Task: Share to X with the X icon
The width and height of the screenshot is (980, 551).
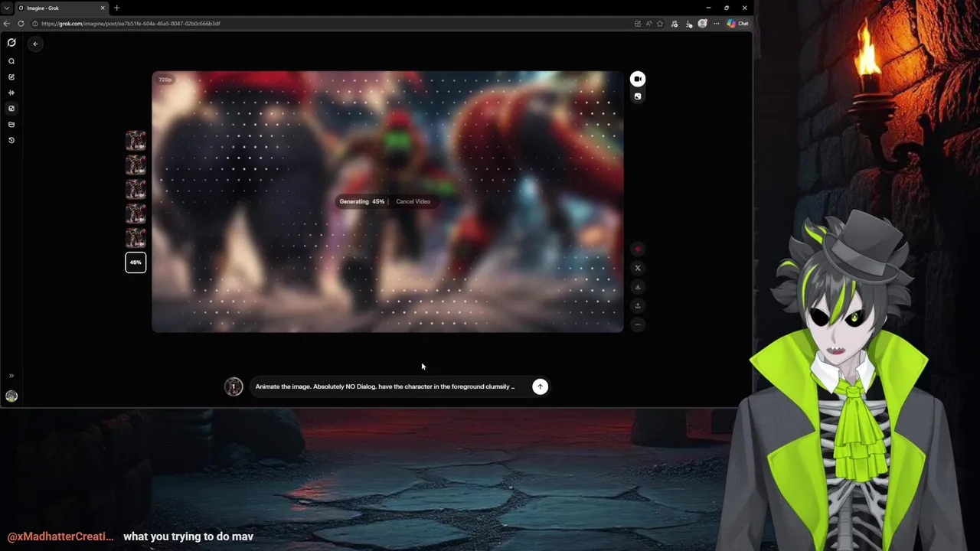Action: (x=638, y=268)
